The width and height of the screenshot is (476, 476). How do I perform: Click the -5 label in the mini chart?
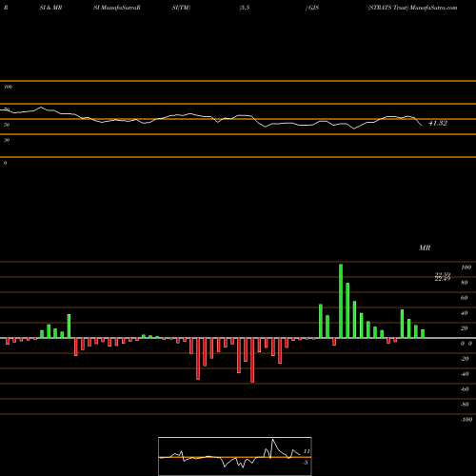point(306,463)
